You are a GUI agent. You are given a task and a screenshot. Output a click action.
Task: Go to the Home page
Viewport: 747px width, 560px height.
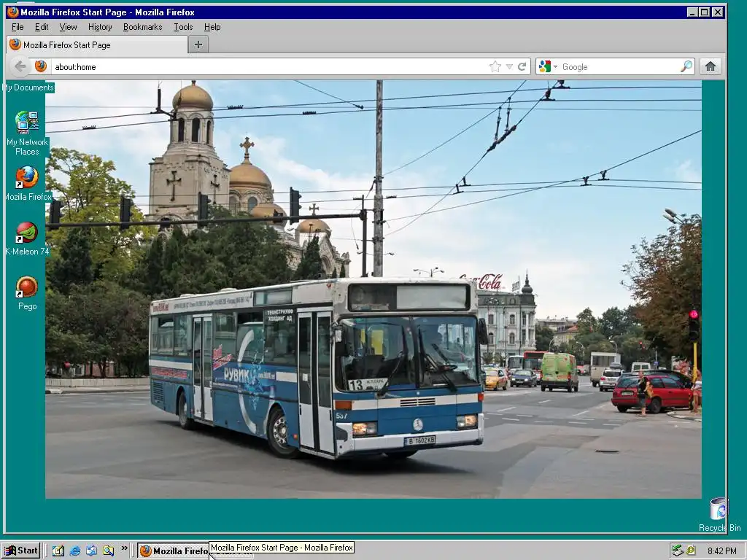click(711, 66)
